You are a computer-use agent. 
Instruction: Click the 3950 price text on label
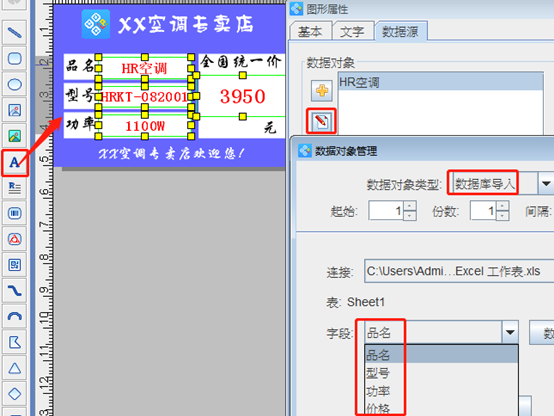(242, 96)
